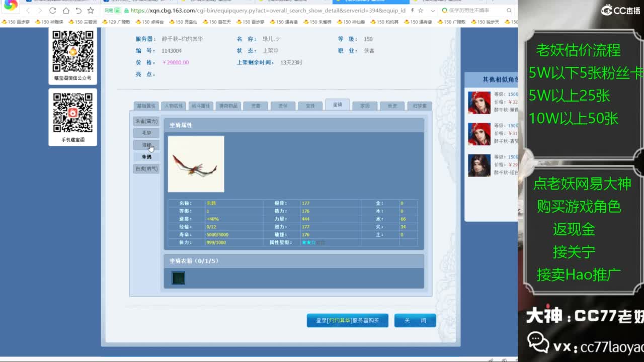Click the lightning icon in the address bar
Image resolution: width=644 pixels, height=362 pixels.
[413, 11]
